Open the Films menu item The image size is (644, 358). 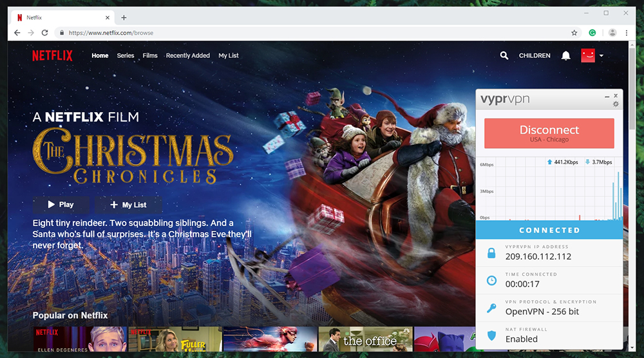(x=150, y=55)
